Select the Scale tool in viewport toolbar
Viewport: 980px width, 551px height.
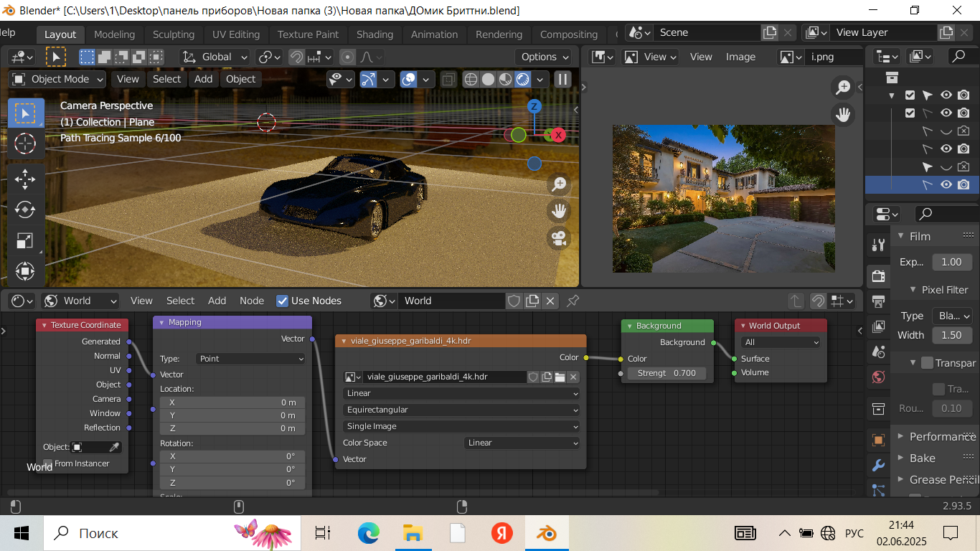coord(25,241)
